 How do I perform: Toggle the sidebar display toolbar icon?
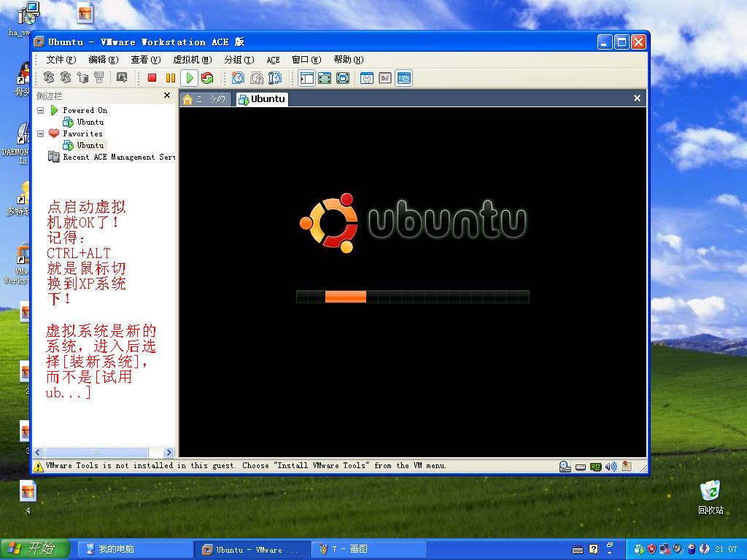tap(307, 78)
